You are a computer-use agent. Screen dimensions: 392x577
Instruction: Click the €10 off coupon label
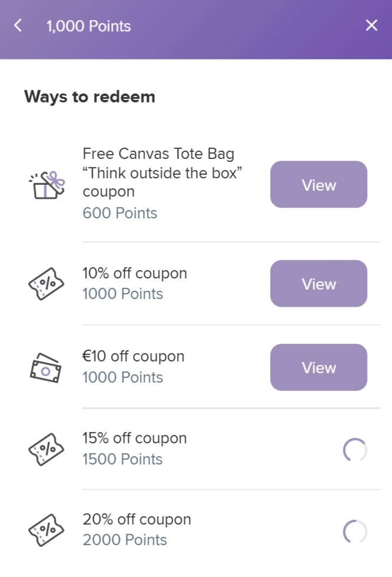(x=134, y=356)
